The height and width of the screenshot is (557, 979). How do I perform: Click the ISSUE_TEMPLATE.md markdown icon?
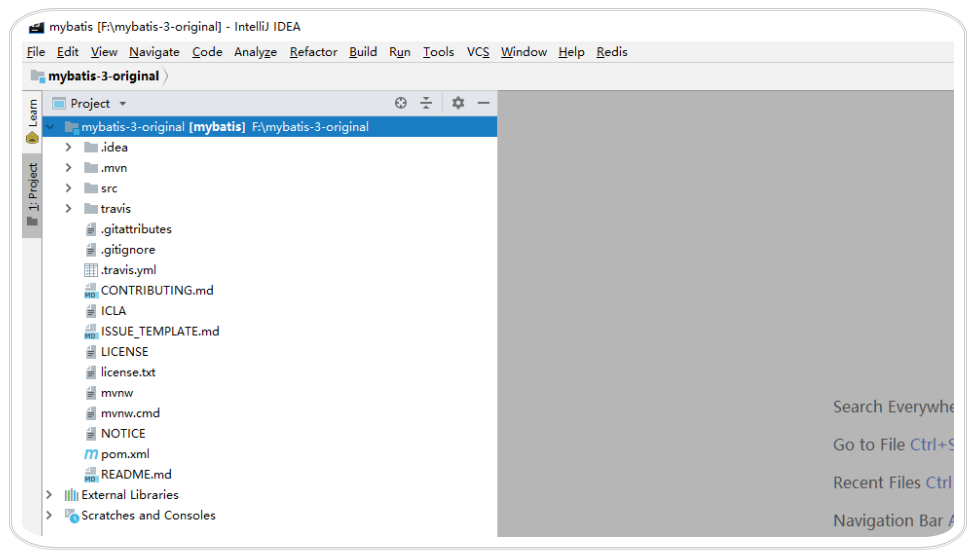click(x=91, y=332)
